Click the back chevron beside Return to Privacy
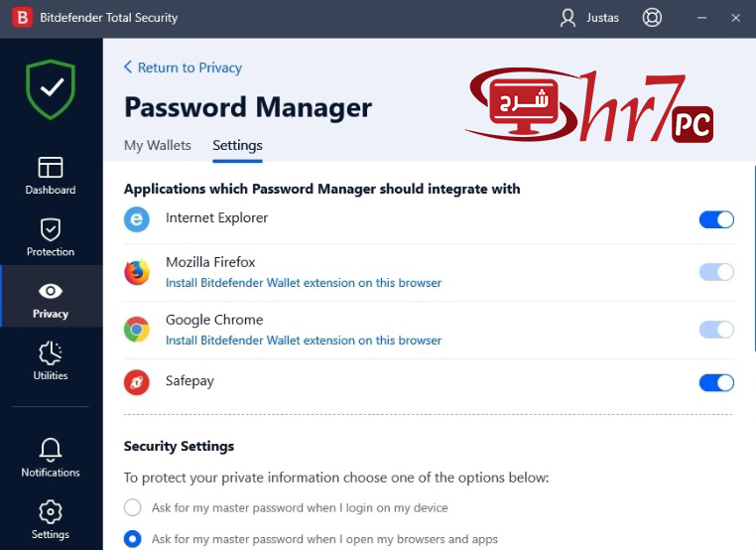Screen dimensions: 756x550 pos(128,67)
